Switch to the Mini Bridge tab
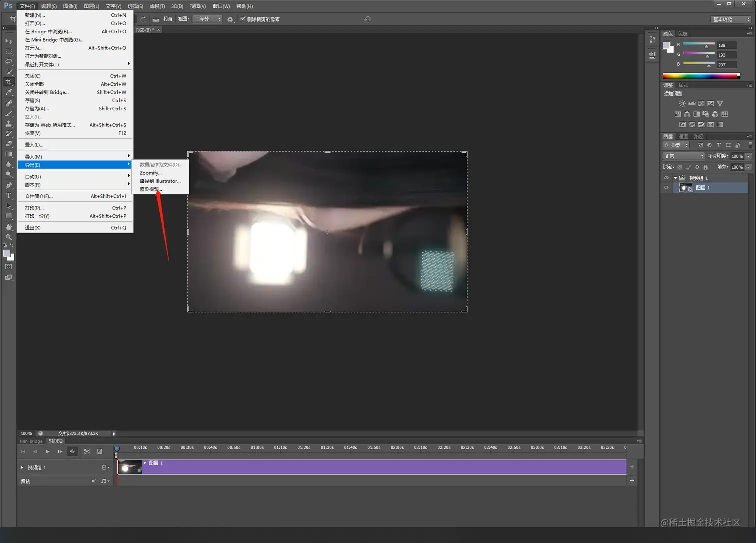The image size is (756, 543). coord(31,441)
